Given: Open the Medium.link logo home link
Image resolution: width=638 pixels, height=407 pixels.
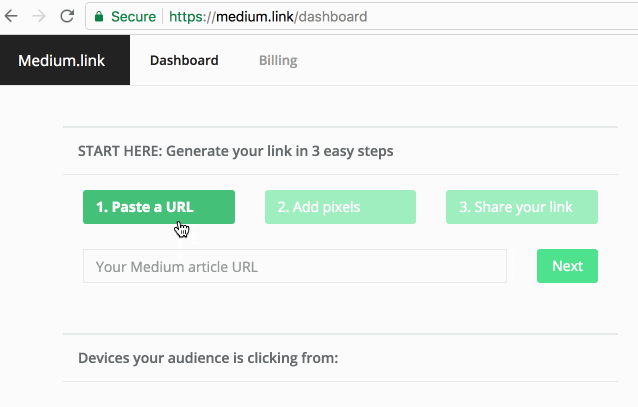Looking at the screenshot, I should click(x=61, y=60).
